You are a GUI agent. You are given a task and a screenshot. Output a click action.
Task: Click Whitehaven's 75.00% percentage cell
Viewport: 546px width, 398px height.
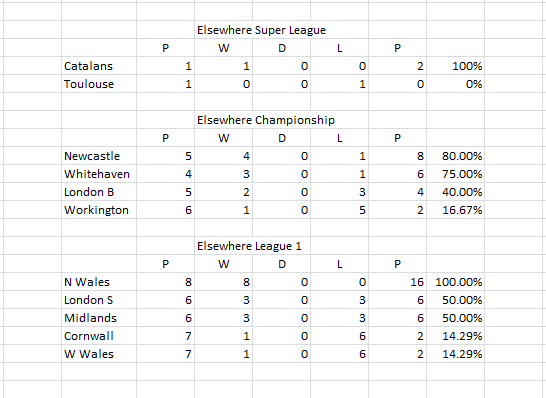click(x=455, y=174)
